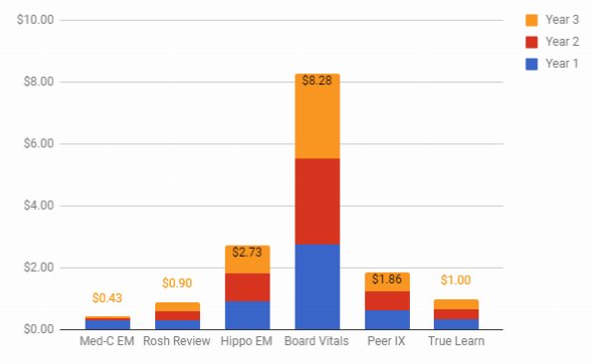Viewport: 592px width, 364px height.
Task: Click the Rosh Review axis label
Action: pos(177,341)
